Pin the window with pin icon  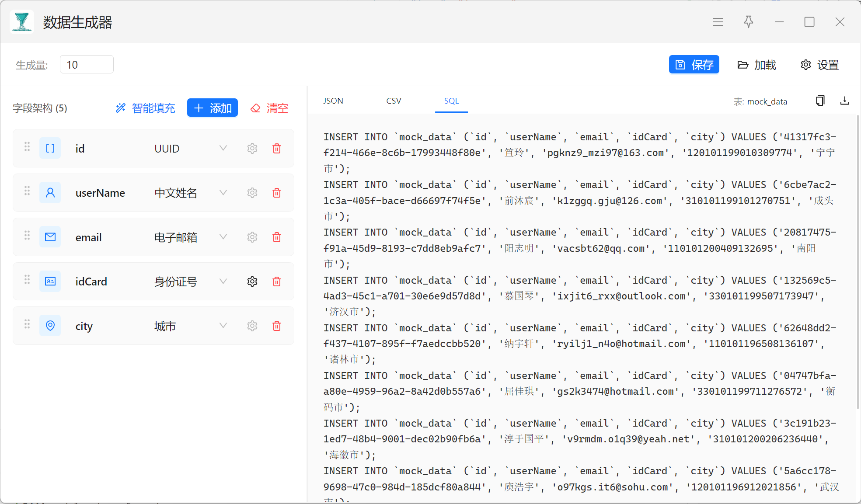[748, 22]
